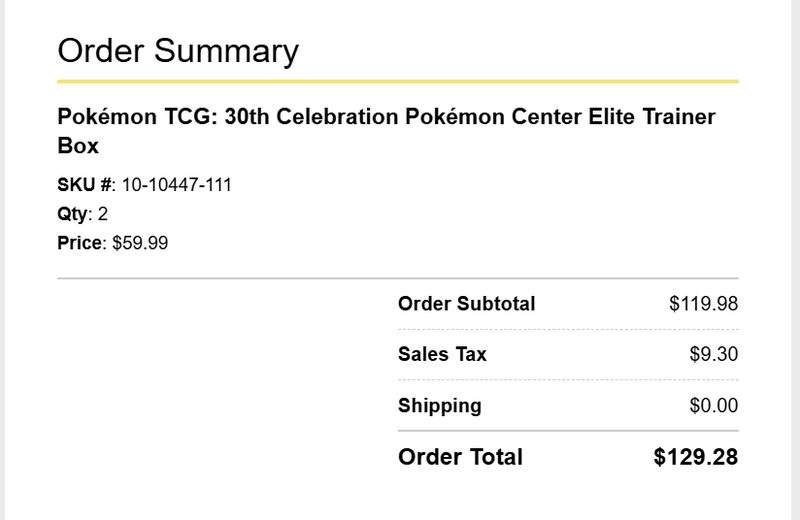Viewport: 800px width, 520px height.
Task: Click the Sales Tax label
Action: [x=442, y=354]
